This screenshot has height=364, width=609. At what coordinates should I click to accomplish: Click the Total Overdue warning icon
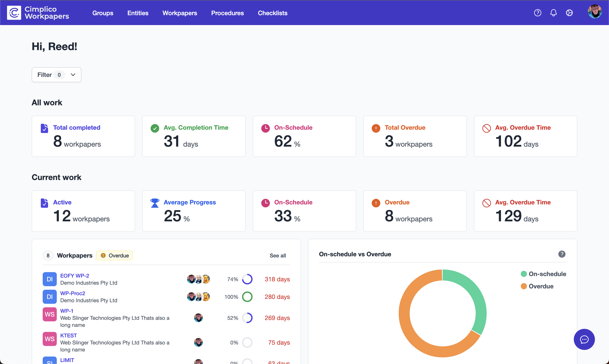click(x=376, y=128)
